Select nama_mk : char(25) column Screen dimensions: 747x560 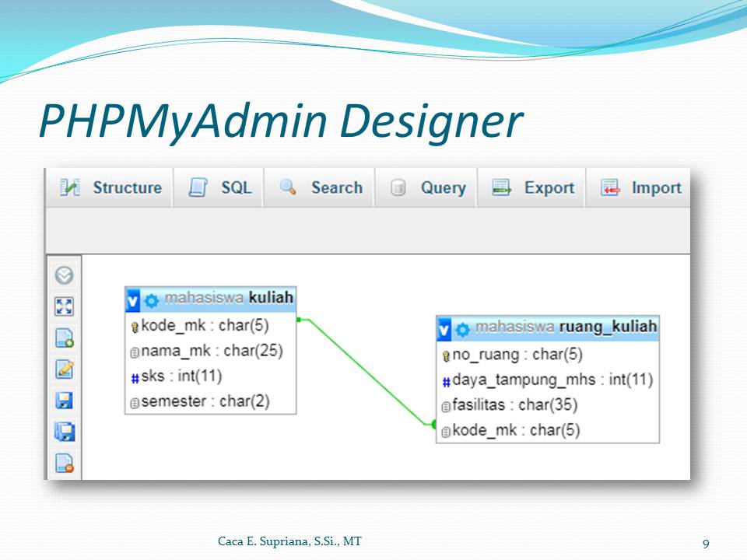coord(212,351)
